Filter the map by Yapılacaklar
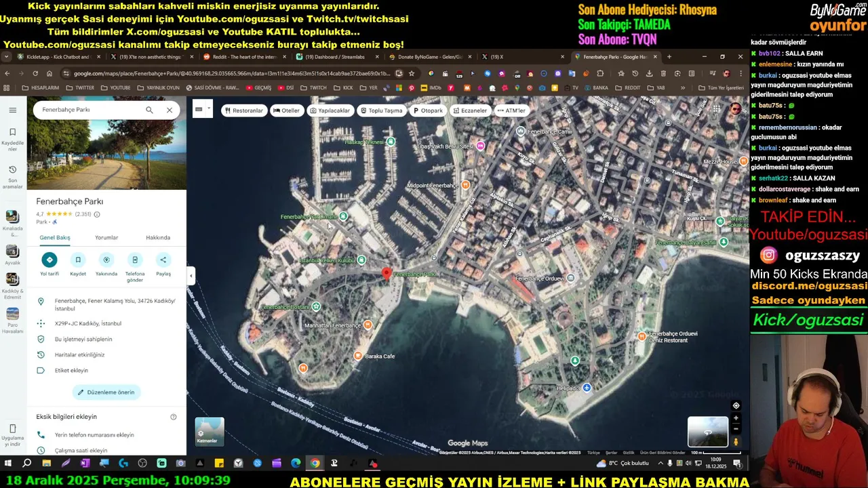The image size is (868, 488). coord(330,110)
